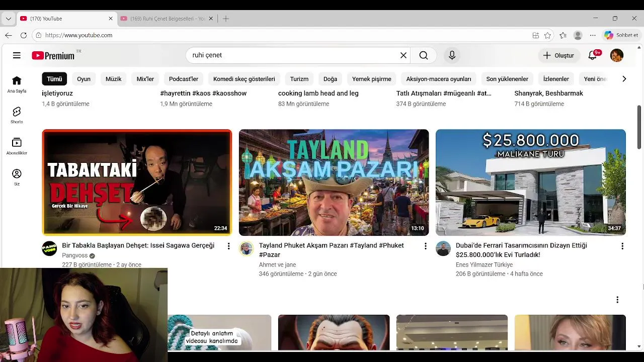Start voice search with microphone

pos(452,55)
